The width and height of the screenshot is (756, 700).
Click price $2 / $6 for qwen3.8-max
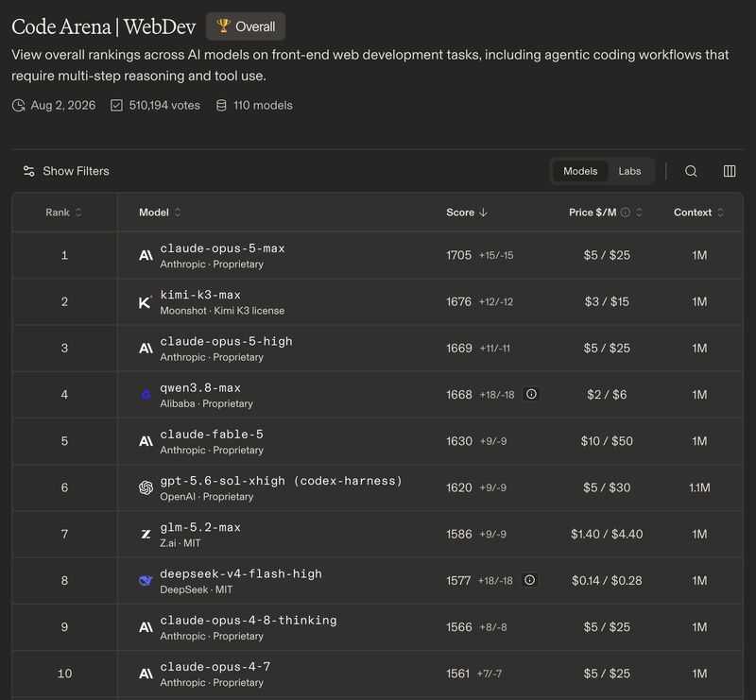(x=607, y=395)
